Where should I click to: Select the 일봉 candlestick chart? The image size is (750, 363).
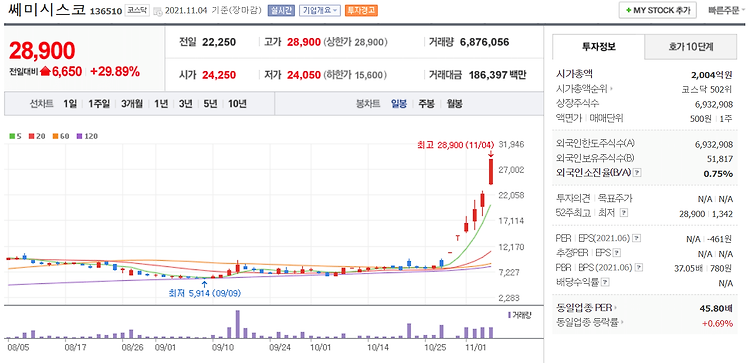(x=399, y=104)
